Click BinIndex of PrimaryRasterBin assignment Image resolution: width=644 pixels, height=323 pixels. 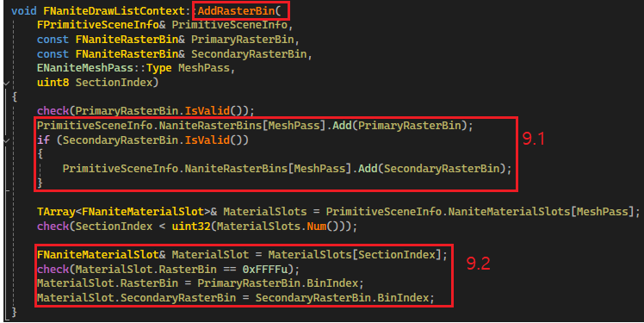tap(332, 283)
